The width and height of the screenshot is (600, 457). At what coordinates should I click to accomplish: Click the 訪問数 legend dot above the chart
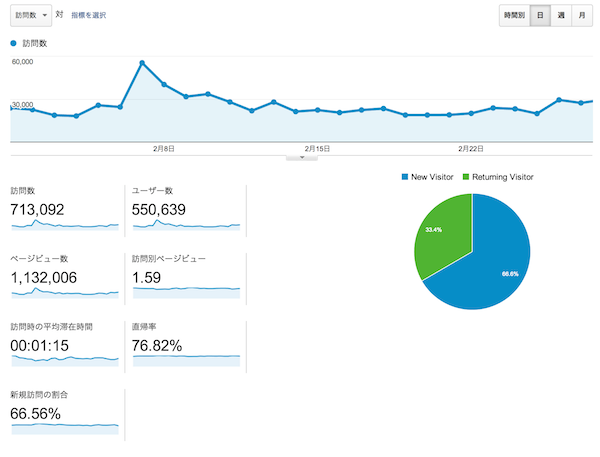13,44
